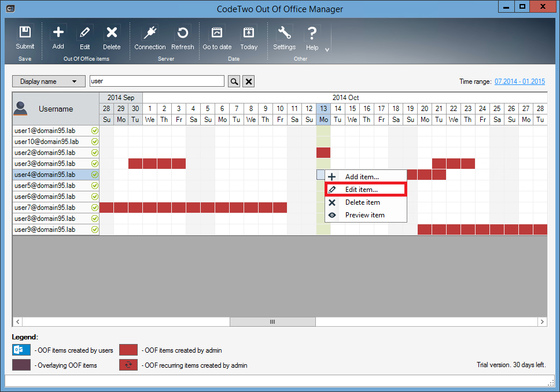
Task: Click the 2014 Oct month header
Action: point(345,98)
